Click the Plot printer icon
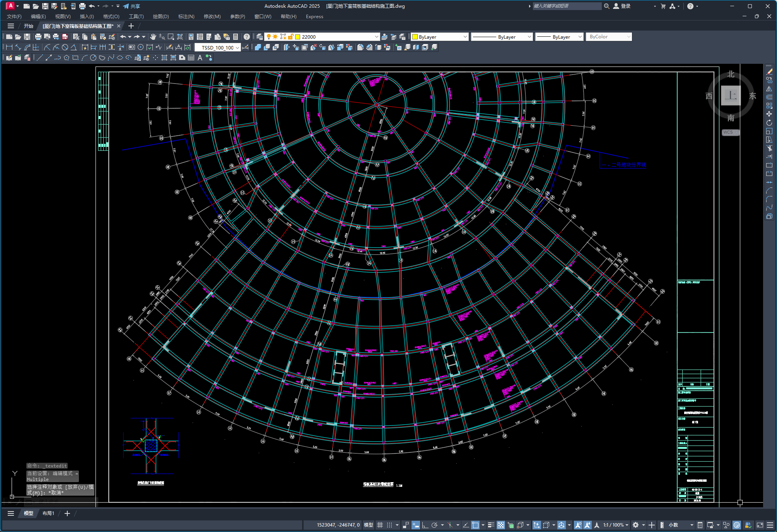The height and width of the screenshot is (532, 777). click(38, 37)
